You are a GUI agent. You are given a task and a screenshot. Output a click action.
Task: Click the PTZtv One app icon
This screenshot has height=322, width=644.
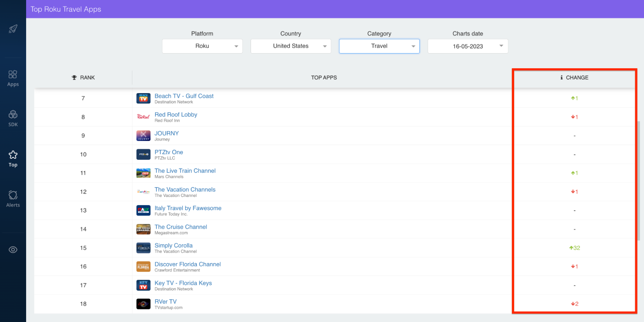pos(143,154)
